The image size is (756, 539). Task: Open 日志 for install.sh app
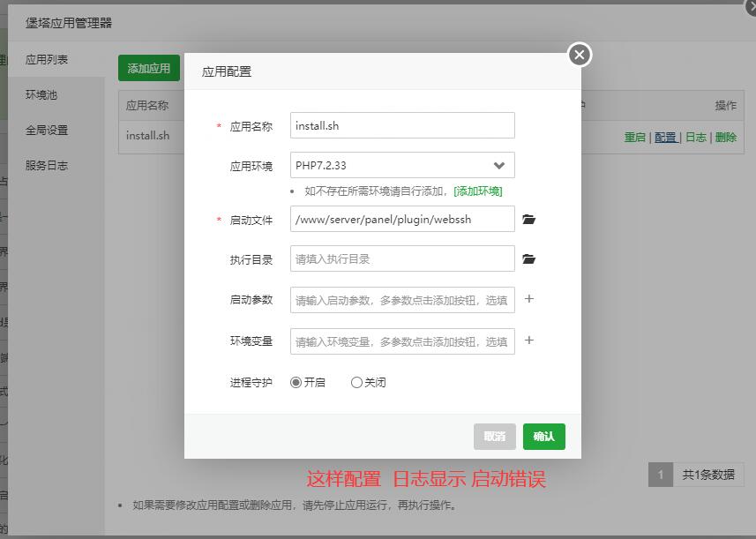(696, 137)
